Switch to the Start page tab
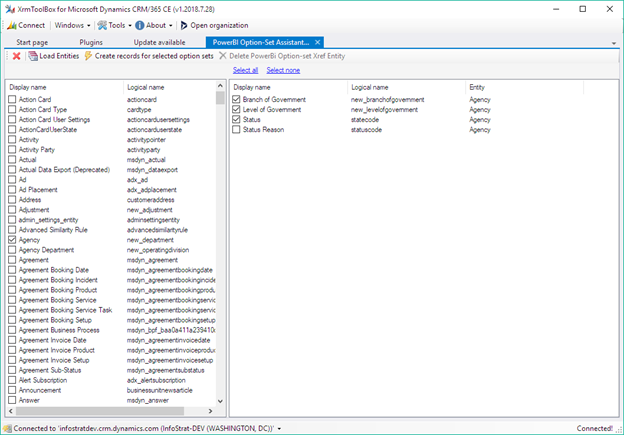 pyautogui.click(x=32, y=42)
